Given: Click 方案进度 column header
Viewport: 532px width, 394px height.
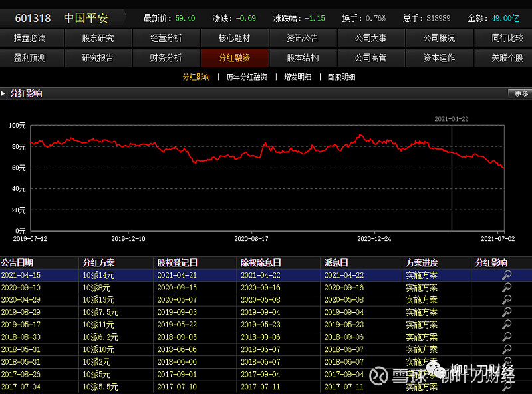Looking at the screenshot, I should pyautogui.click(x=422, y=262).
